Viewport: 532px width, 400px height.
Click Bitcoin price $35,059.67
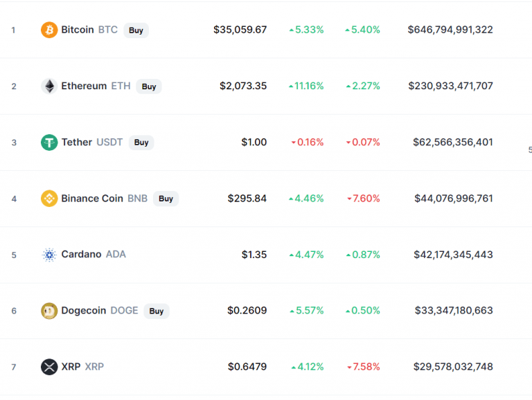point(240,30)
